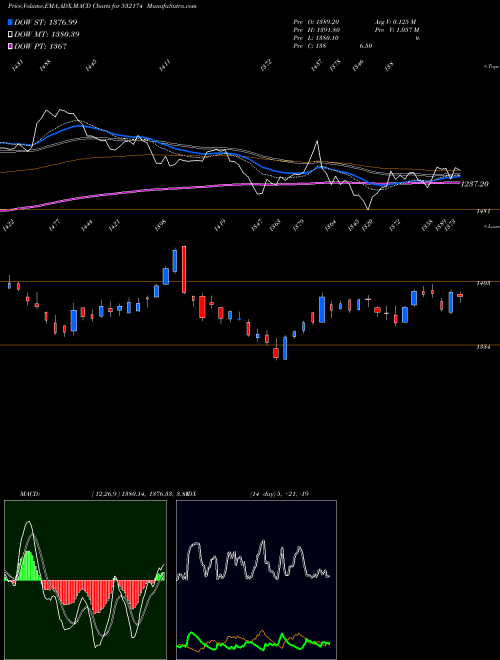The height and width of the screenshot is (660, 500).
Task: Open the ADX indicator panel
Action: click(256, 580)
